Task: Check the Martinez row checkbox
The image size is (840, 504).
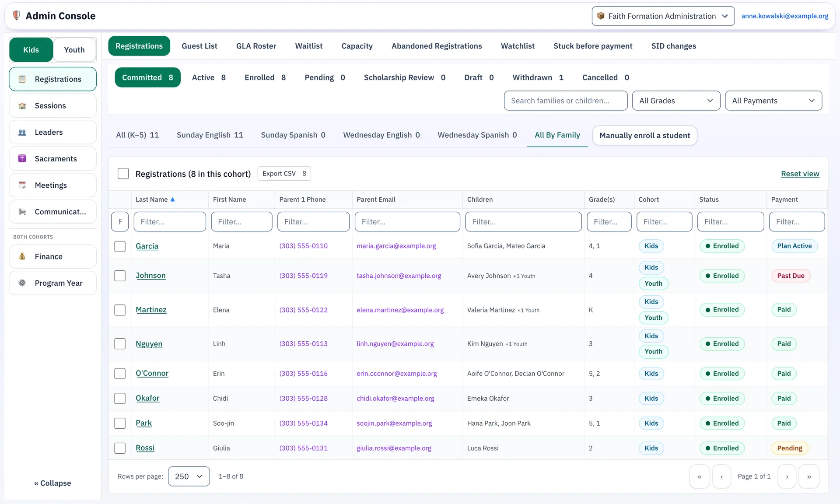Action: pos(120,310)
